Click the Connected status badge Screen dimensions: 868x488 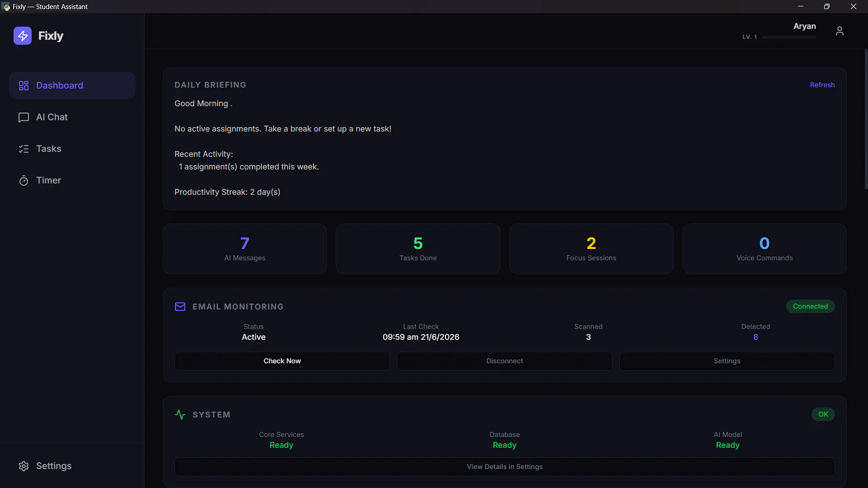pyautogui.click(x=811, y=306)
